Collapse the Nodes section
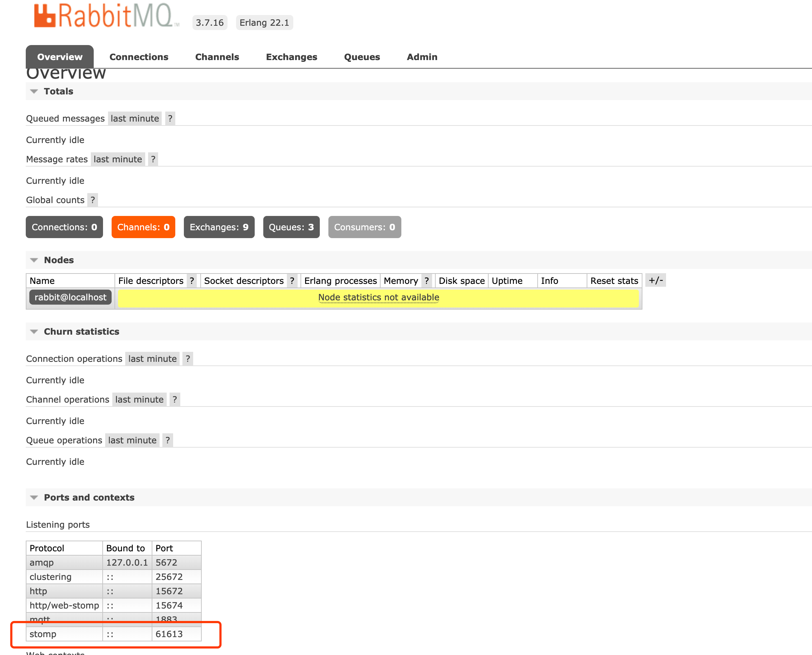 click(x=59, y=260)
